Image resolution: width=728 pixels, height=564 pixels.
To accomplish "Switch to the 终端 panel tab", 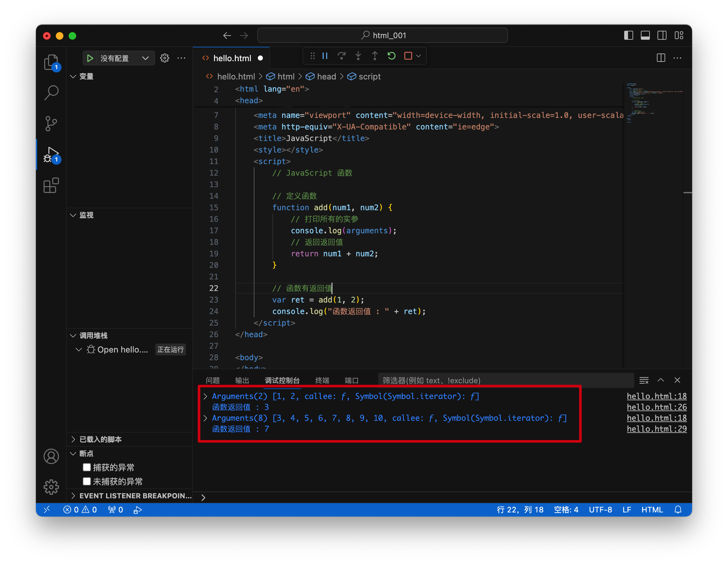I will coord(322,380).
